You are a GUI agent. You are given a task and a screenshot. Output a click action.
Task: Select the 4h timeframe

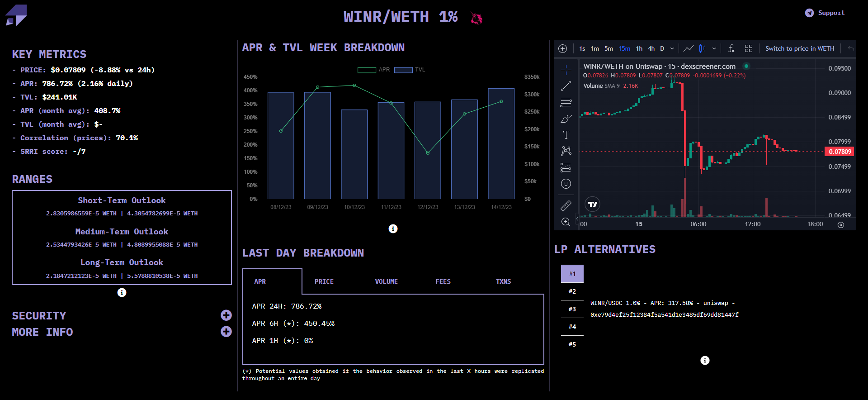(651, 48)
